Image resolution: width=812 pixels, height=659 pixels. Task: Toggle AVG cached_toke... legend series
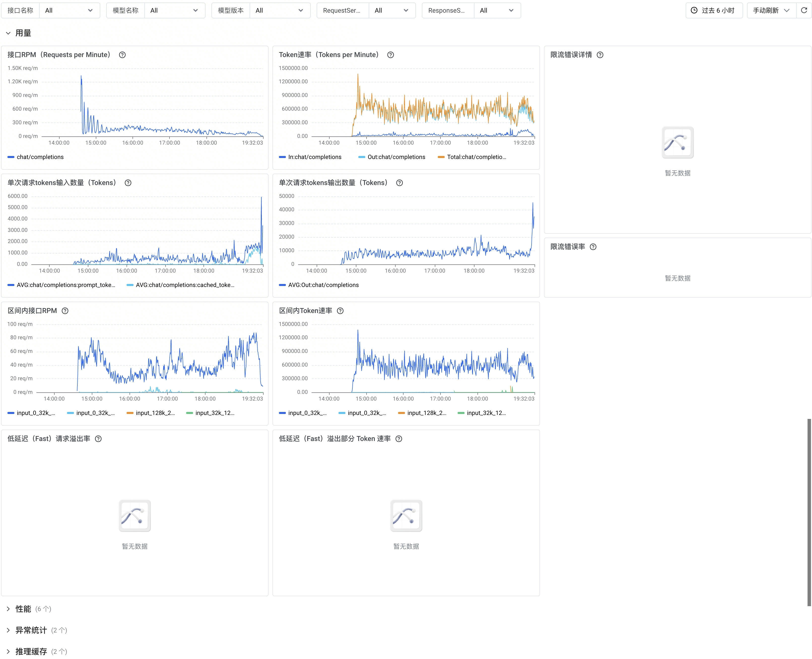[x=181, y=285]
